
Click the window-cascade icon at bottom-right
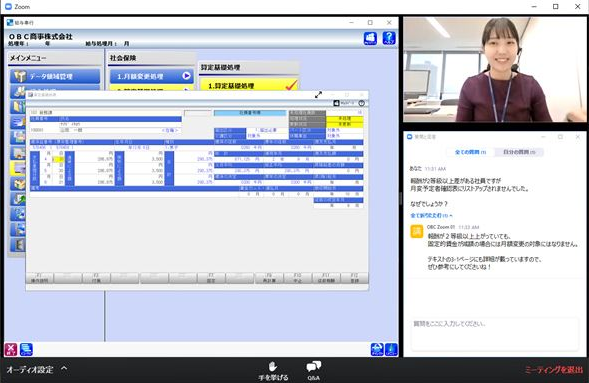tap(377, 349)
